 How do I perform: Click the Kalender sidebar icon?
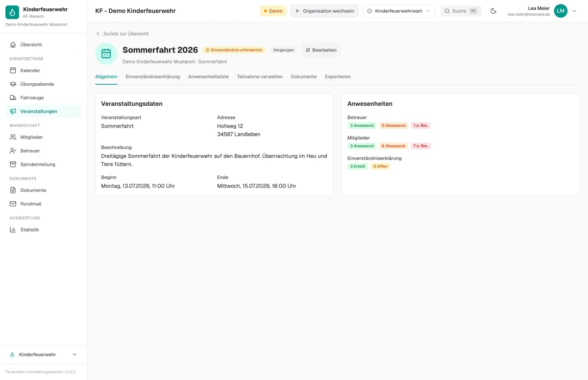(13, 71)
